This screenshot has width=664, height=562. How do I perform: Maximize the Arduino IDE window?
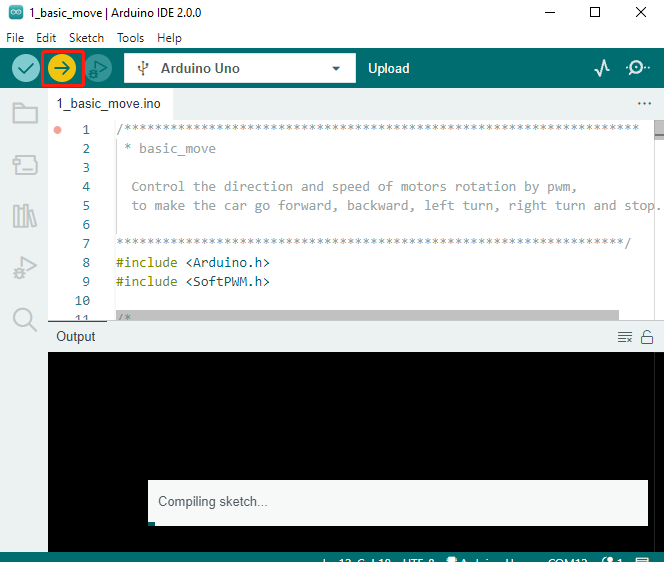595,12
